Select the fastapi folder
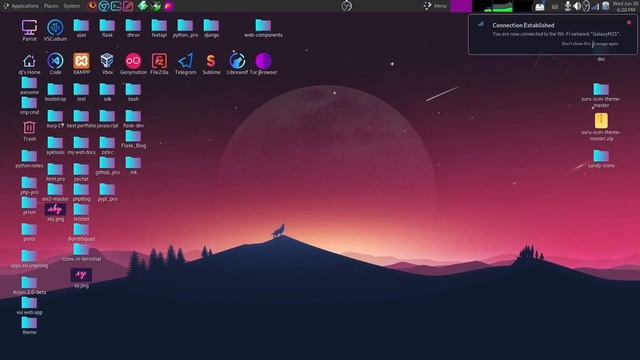 [x=159, y=29]
